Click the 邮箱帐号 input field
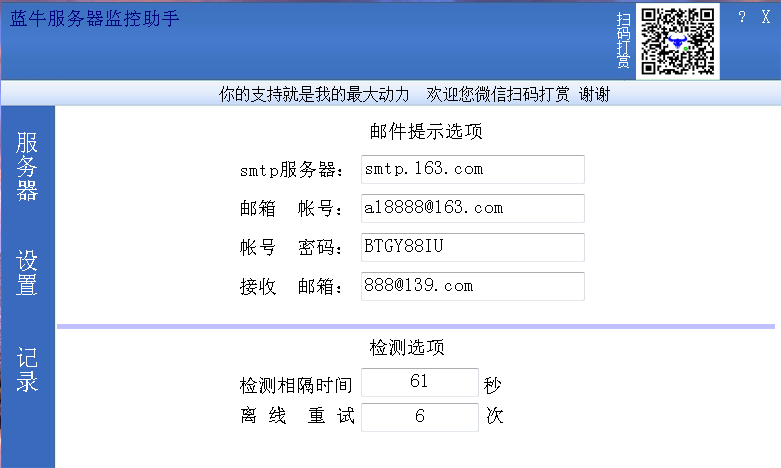781x468 pixels. [473, 208]
